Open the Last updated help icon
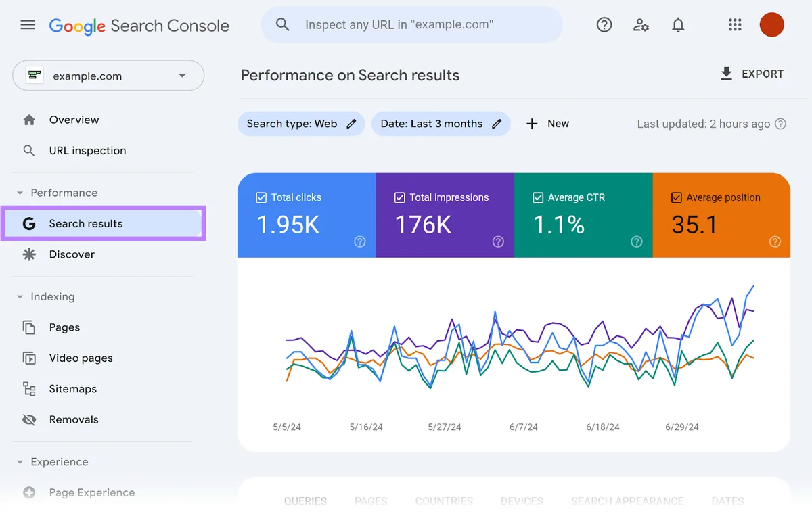 (780, 124)
